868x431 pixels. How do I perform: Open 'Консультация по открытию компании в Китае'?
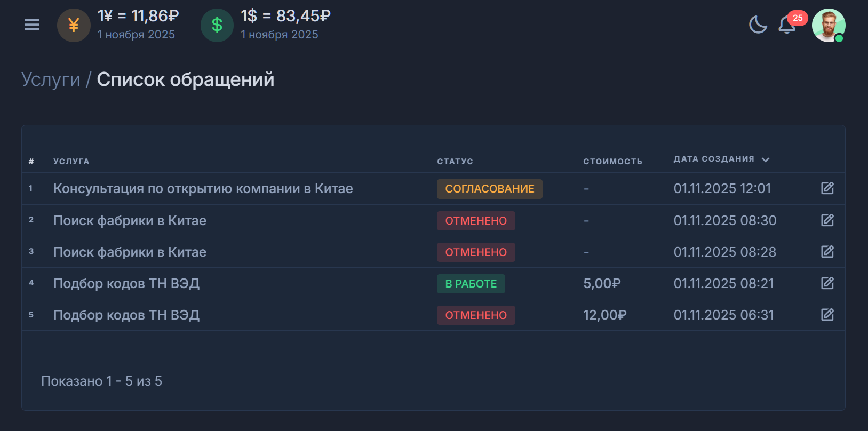pyautogui.click(x=203, y=189)
